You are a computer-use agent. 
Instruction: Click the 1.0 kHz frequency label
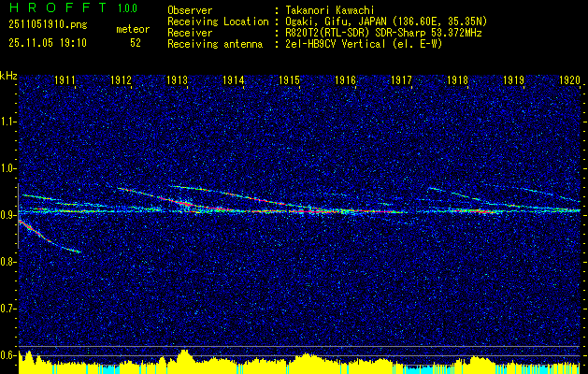click(8, 168)
